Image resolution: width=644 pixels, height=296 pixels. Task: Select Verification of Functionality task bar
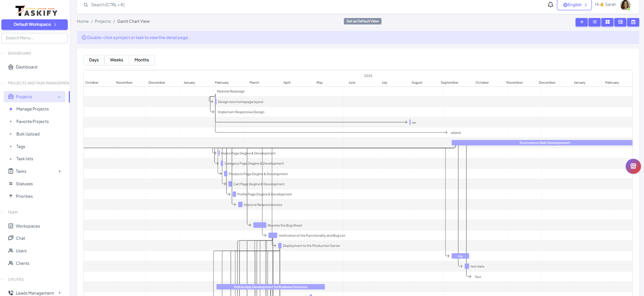[x=272, y=235]
